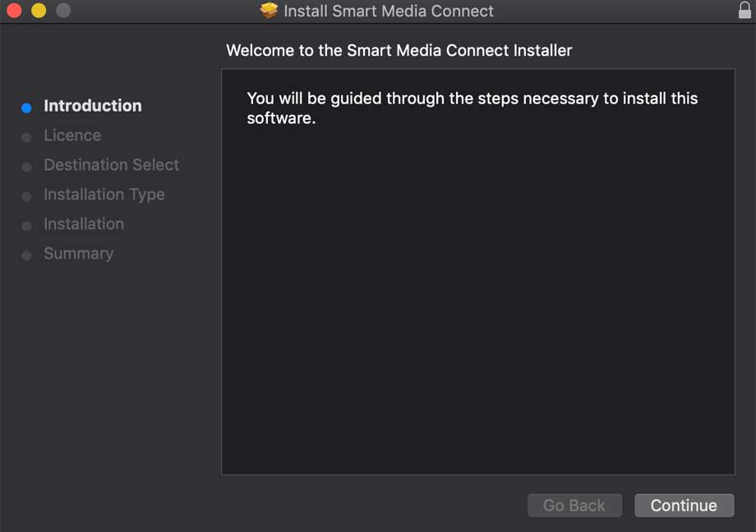Viewport: 756px width, 532px height.
Task: Select the Installation step label
Action: pyautogui.click(x=84, y=224)
